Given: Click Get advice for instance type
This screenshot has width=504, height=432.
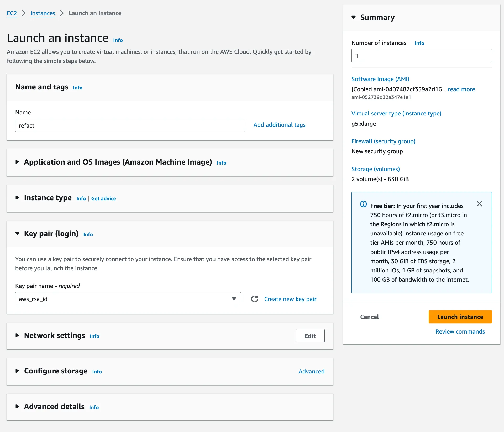Looking at the screenshot, I should pos(103,198).
